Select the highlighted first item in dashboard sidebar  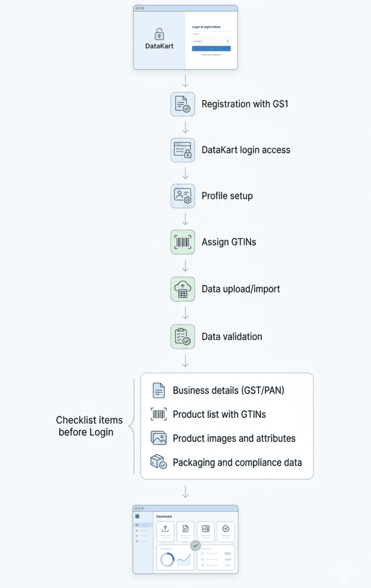[x=143, y=525]
